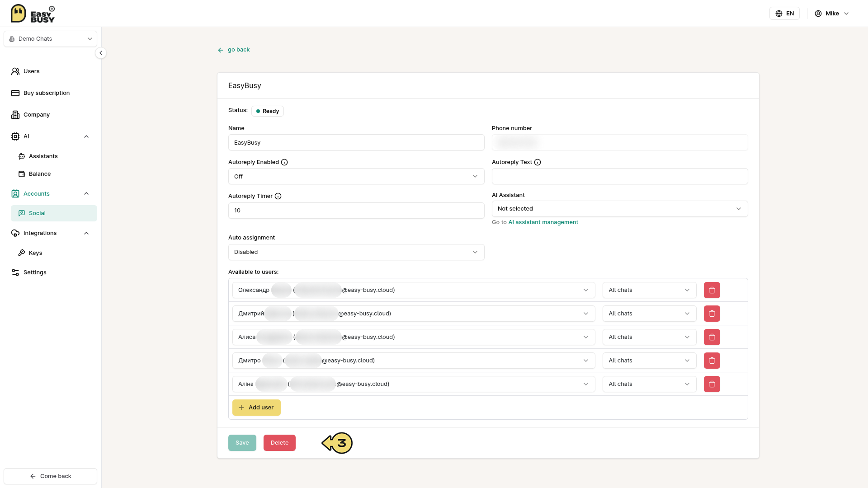Open the Mike account menu
The width and height of the screenshot is (868, 488).
[x=832, y=14]
